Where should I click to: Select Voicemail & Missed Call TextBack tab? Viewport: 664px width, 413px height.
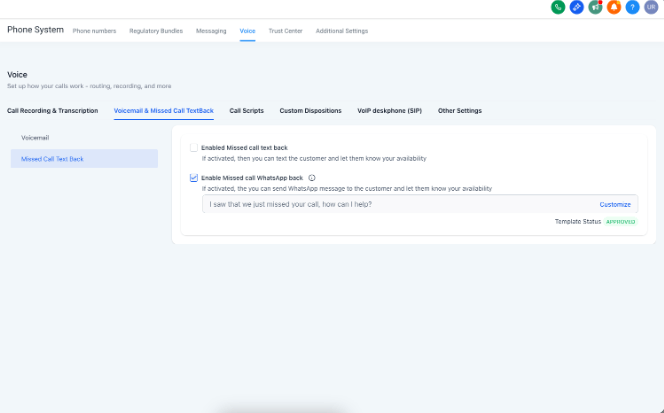[x=163, y=111]
